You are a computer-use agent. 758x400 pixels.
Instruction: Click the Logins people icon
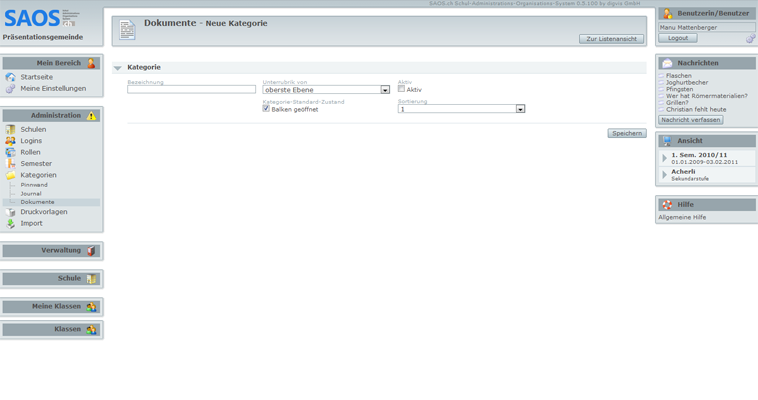pyautogui.click(x=10, y=141)
